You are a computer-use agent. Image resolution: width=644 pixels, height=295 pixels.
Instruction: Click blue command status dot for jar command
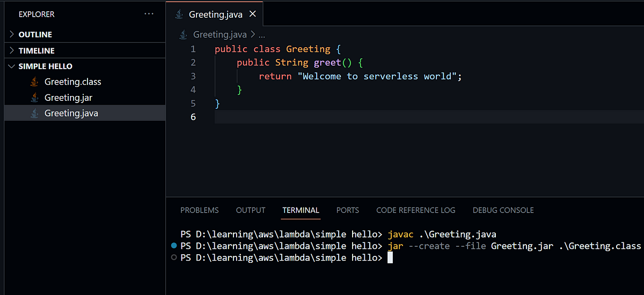coord(173,246)
